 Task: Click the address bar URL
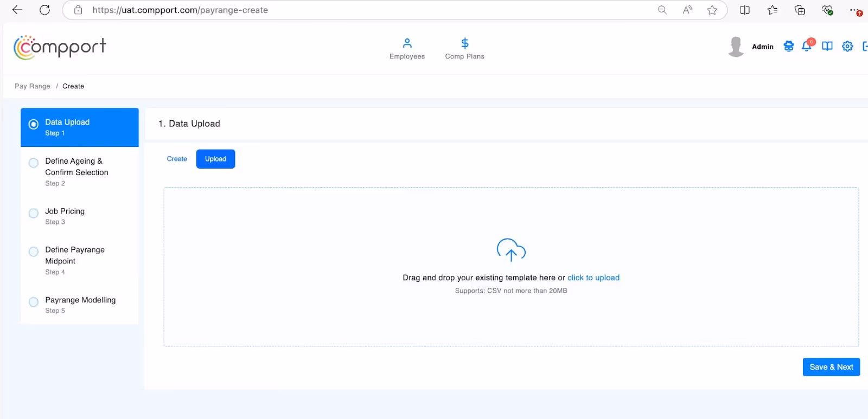pyautogui.click(x=180, y=10)
